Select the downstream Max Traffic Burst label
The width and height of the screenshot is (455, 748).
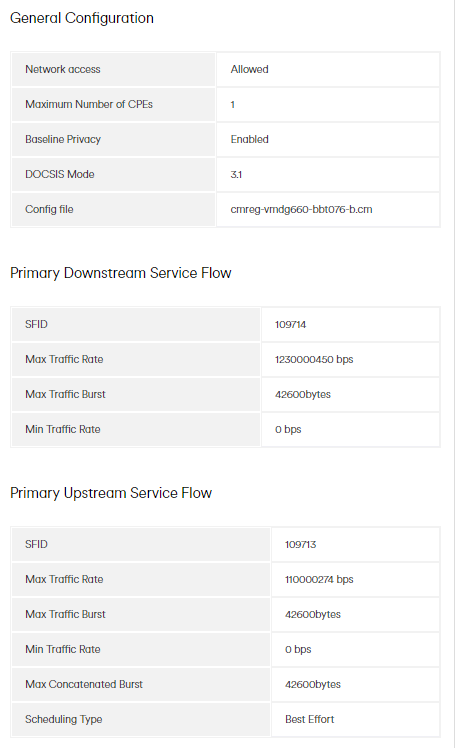point(65,394)
